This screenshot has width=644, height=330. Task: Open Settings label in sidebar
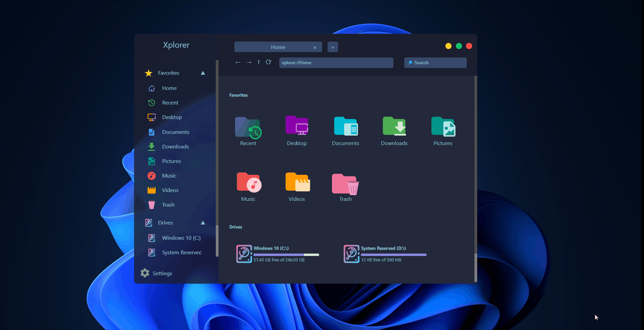[x=162, y=274]
